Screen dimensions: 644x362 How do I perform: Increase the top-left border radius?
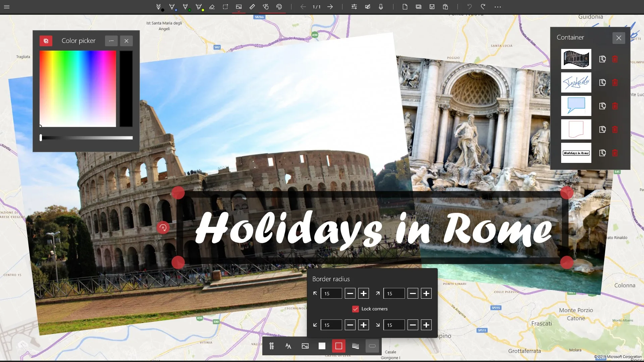(x=364, y=294)
